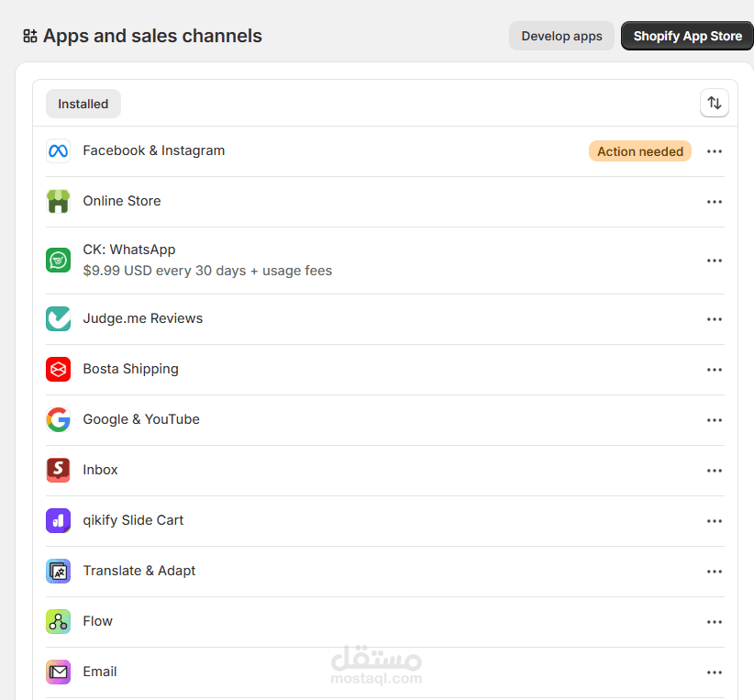Click the Shopify Inbox app icon
Image resolution: width=754 pixels, height=700 pixels.
pyautogui.click(x=58, y=471)
